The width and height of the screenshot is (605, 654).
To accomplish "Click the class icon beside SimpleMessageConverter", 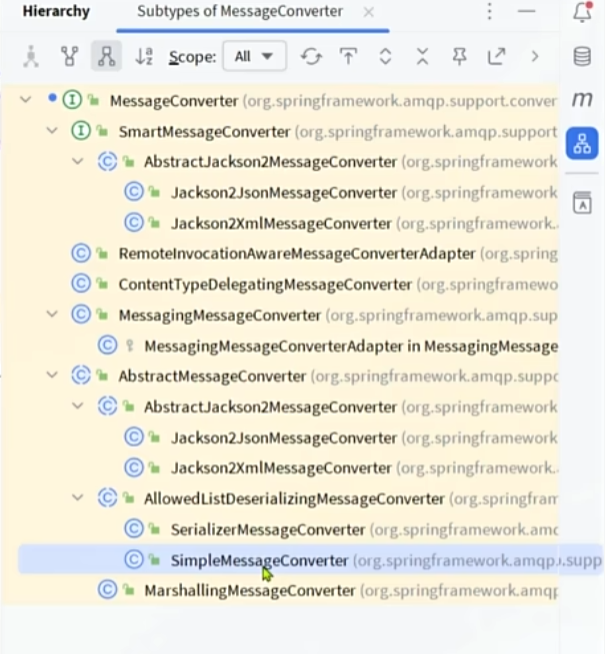I will (134, 560).
